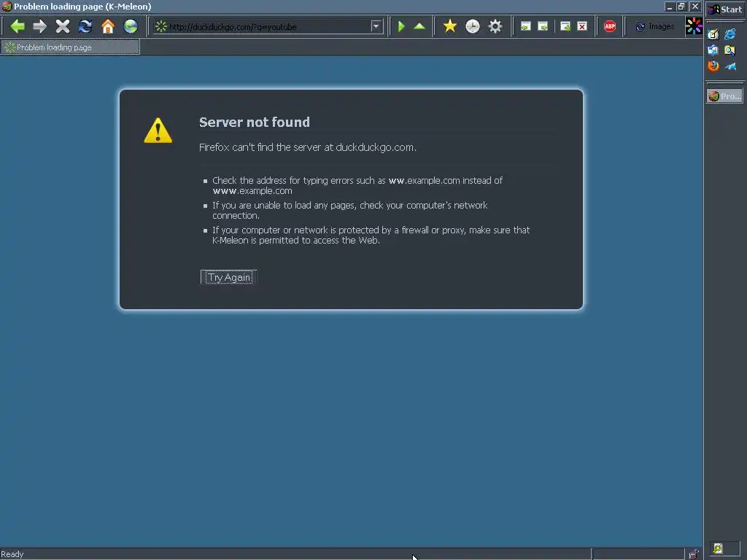The width and height of the screenshot is (747, 560).
Task: Click the Try Again button
Action: click(228, 277)
